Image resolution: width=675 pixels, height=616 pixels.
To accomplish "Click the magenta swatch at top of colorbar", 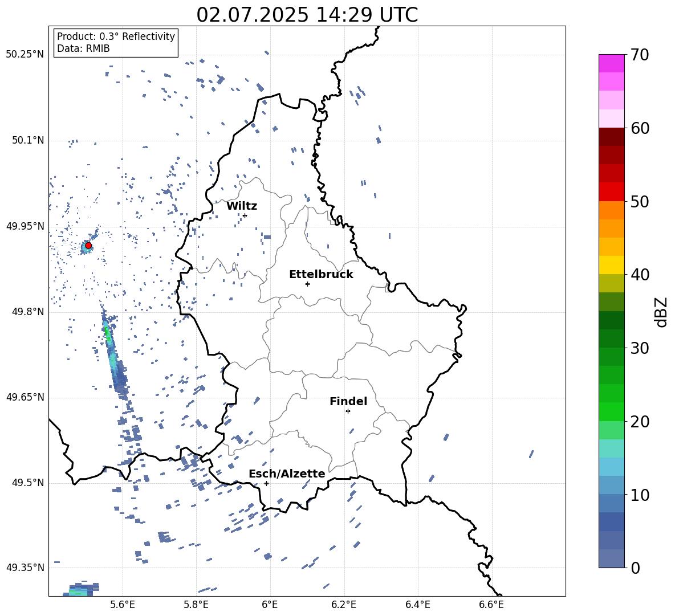I will (611, 64).
